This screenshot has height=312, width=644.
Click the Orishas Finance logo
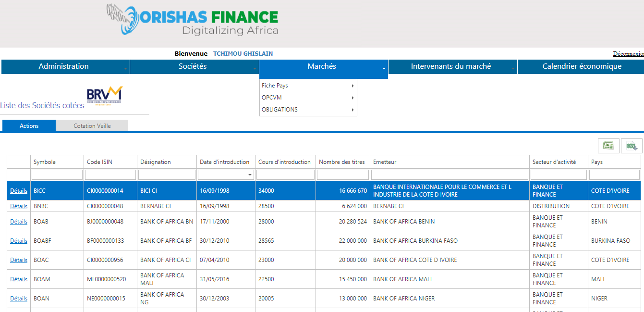click(193, 20)
